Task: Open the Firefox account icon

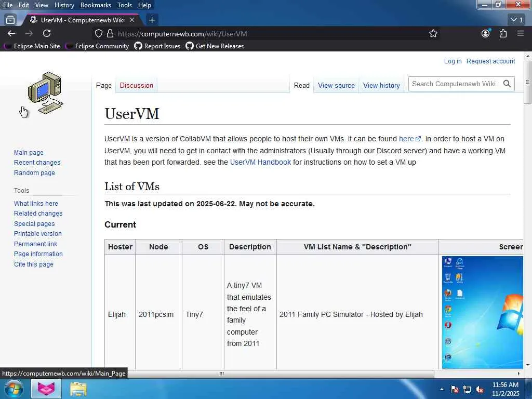Action: pyautogui.click(x=486, y=33)
